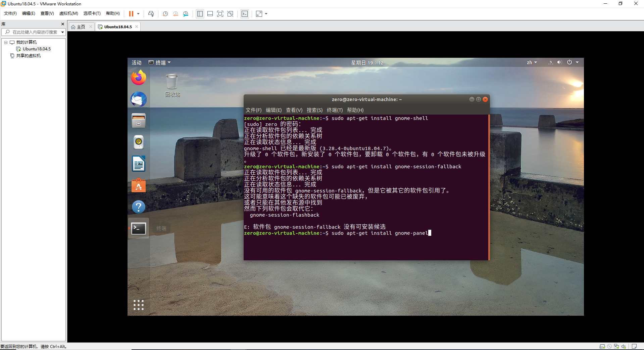Click the Ubuntu volume icon
The height and width of the screenshot is (350, 644).
point(559,62)
